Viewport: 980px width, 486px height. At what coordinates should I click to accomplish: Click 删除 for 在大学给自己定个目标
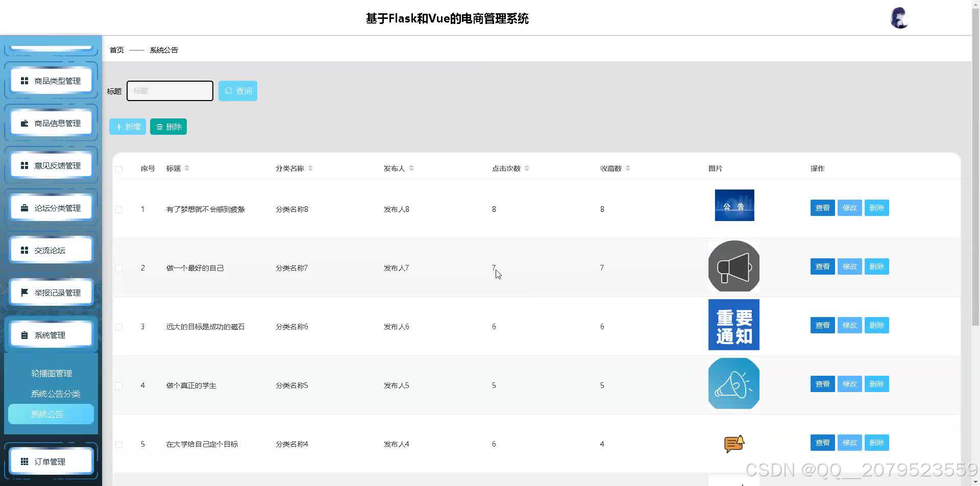click(x=876, y=443)
